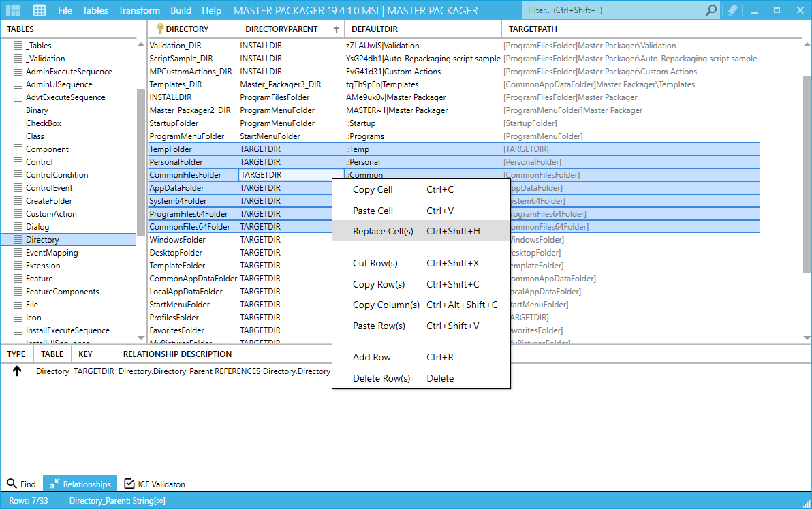Open the Transform menu
812x509 pixels.
tap(139, 10)
